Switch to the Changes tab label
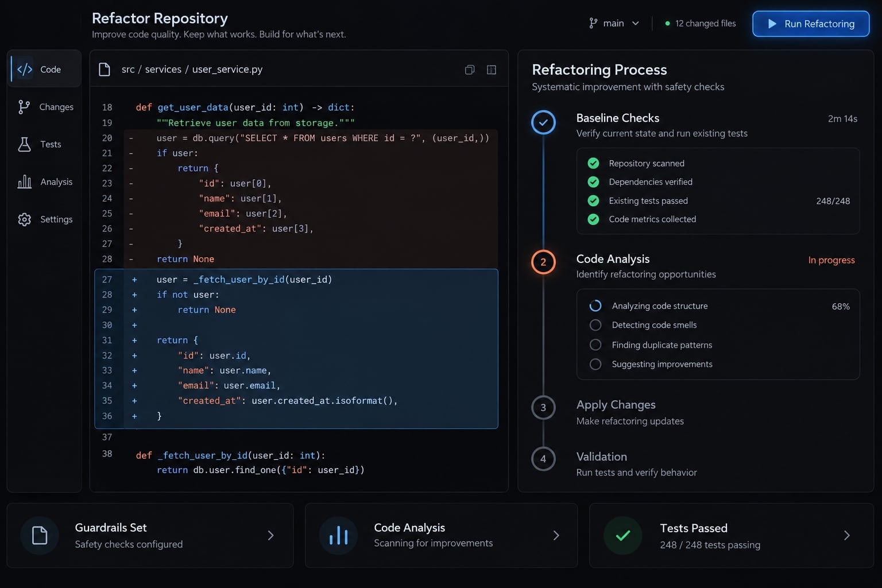The width and height of the screenshot is (882, 588). tap(56, 107)
